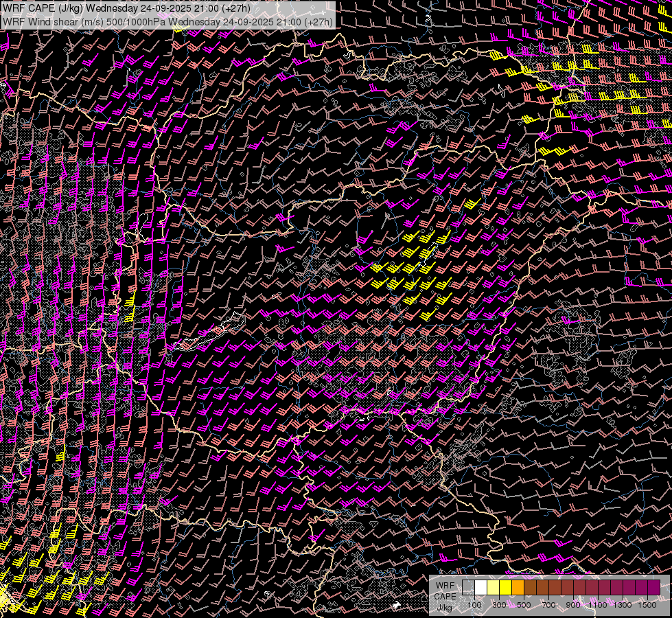Select the 1500 legend value label

click(x=647, y=605)
